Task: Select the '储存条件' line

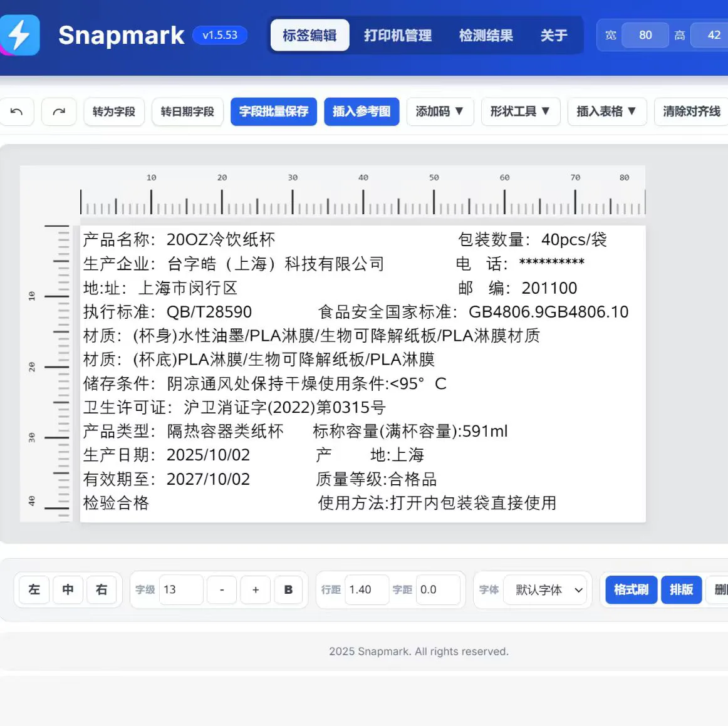Action: coord(264,383)
